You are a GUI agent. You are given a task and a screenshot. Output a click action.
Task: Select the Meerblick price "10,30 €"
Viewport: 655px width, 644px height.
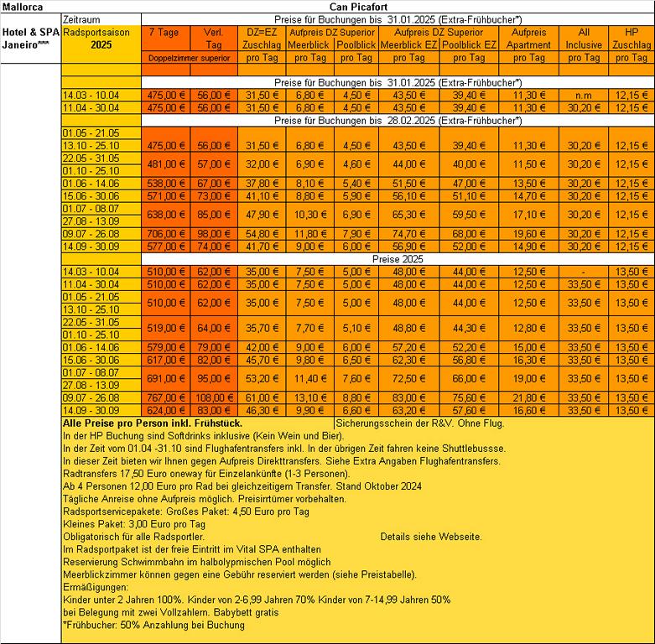point(310,215)
